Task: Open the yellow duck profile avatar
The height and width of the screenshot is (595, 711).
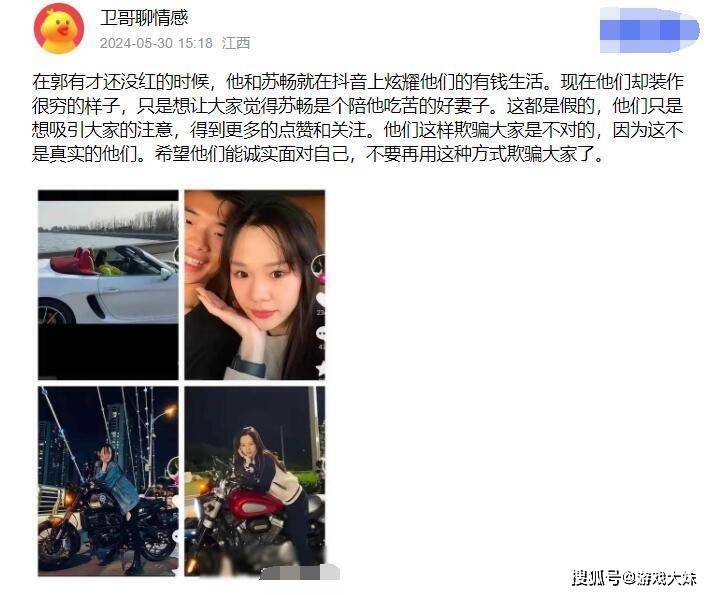Action: pos(59,31)
